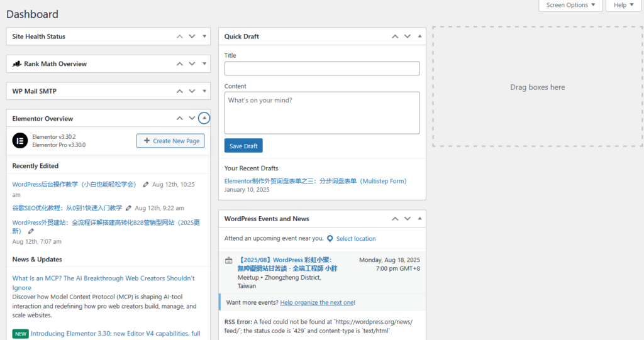Click the Dashboard page heading
Screen dimensions: 644x340
(32, 14)
